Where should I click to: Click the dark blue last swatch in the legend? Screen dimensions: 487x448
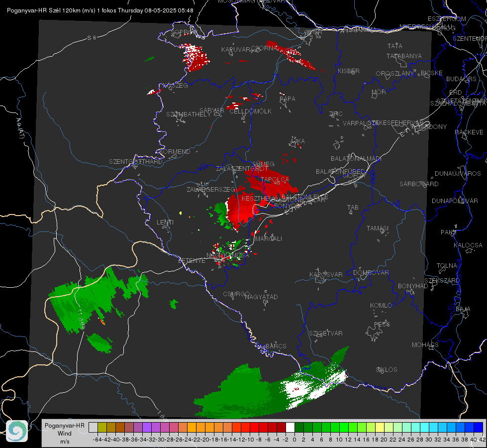(479, 428)
